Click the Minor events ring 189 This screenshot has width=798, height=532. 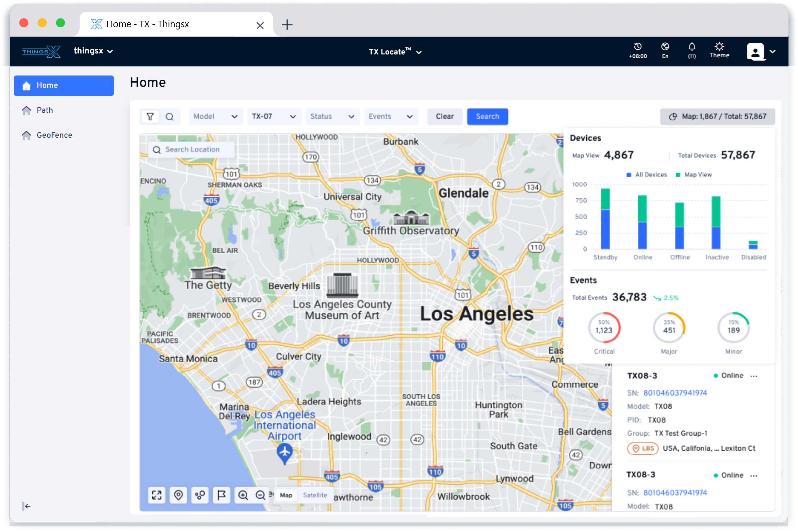733,328
